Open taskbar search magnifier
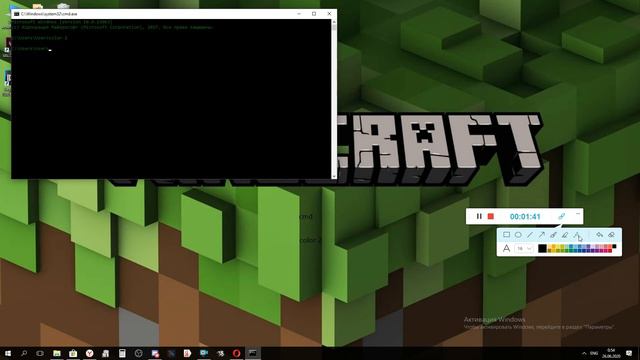Image resolution: width=640 pixels, height=360 pixels. [x=24, y=353]
